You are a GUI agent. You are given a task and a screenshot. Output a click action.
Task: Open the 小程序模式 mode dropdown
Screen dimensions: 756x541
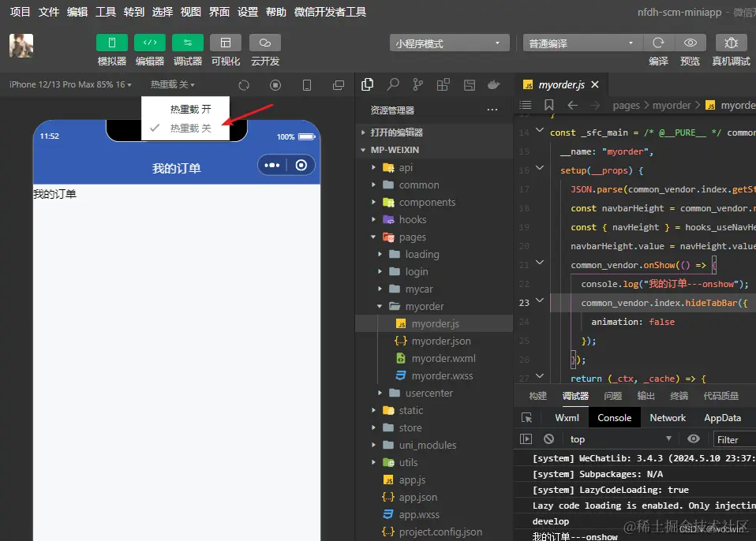click(x=449, y=43)
